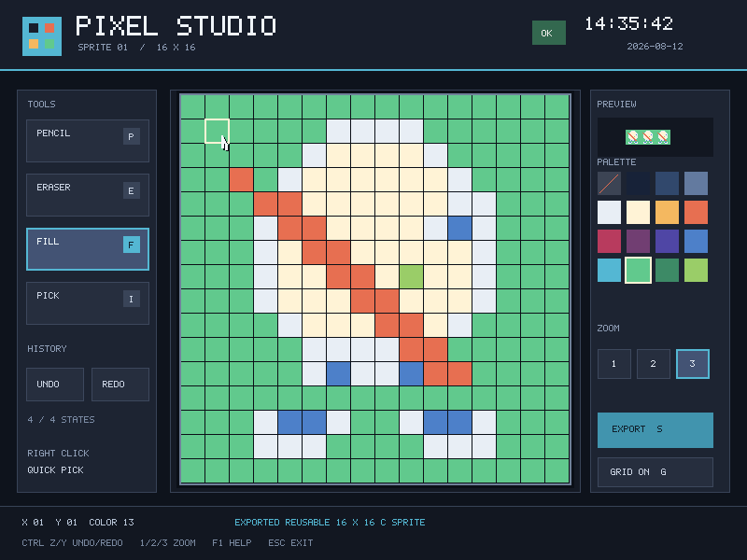Click the 'ESC EXIT' hint in status bar
This screenshot has height=560, width=747.
click(290, 543)
